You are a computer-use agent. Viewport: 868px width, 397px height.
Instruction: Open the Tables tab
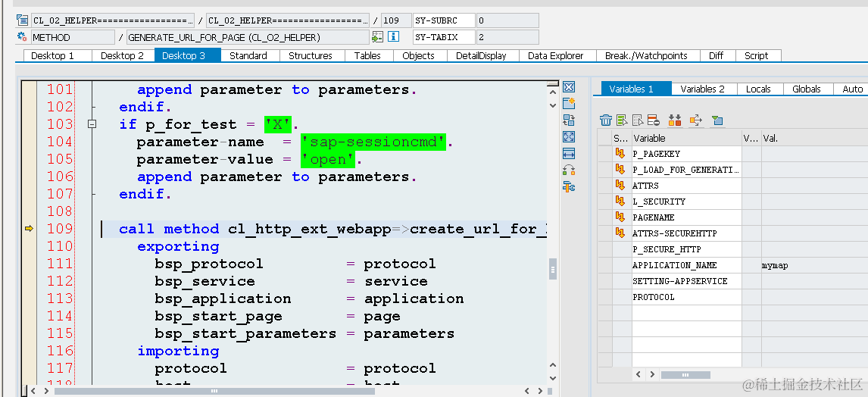(x=367, y=55)
